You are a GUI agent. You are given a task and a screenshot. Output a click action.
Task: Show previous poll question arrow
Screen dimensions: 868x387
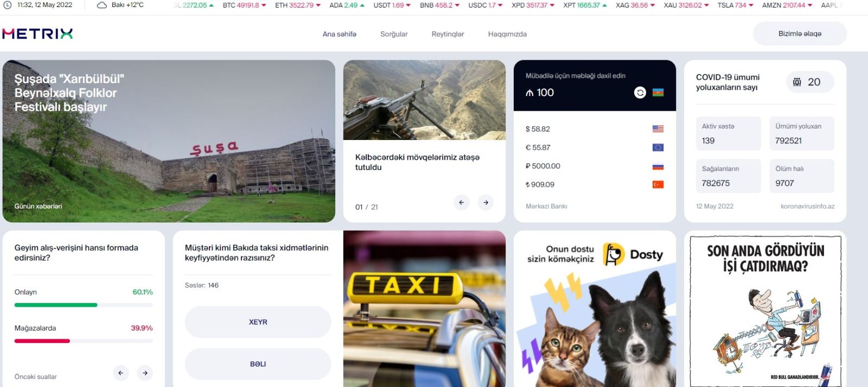(x=121, y=373)
